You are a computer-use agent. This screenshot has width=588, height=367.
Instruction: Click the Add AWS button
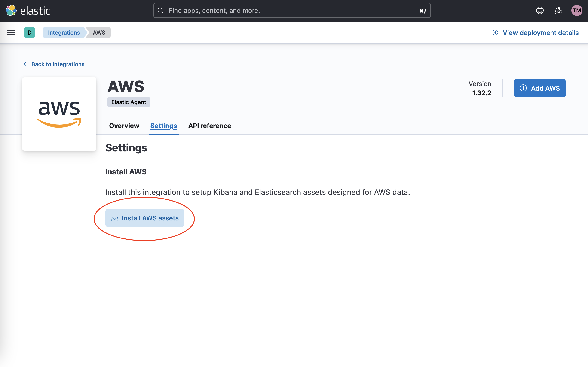click(540, 88)
